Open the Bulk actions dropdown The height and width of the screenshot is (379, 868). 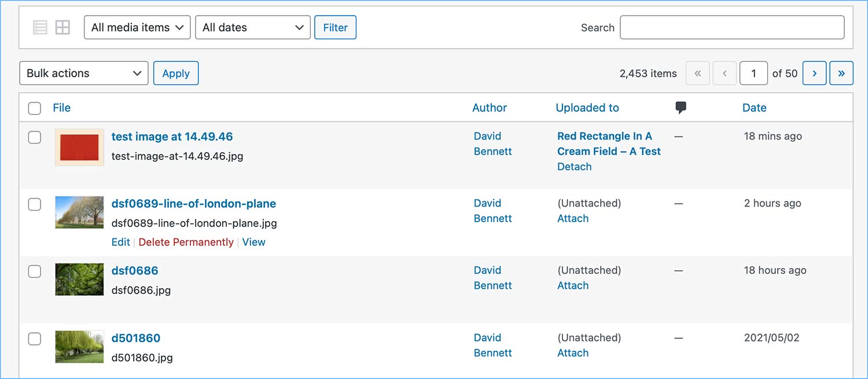pos(84,73)
